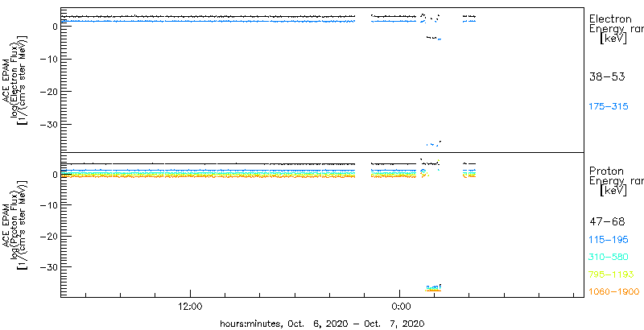This screenshot has width=644, height=330.
Task: Click the hours:minutes date range caption
Action: 321,324
